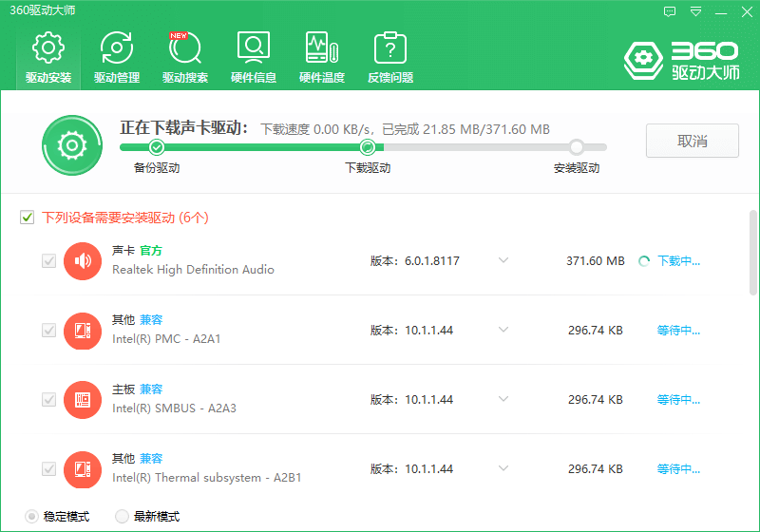This screenshot has width=760, height=532.
Task: Expand version dropdown for Thermal subsystem row
Action: (x=503, y=468)
